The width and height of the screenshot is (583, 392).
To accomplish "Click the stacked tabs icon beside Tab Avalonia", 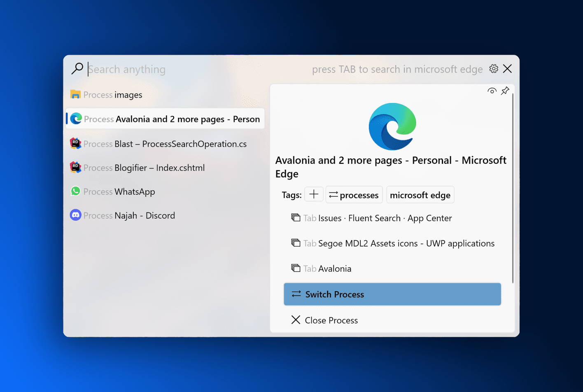I will (x=295, y=268).
